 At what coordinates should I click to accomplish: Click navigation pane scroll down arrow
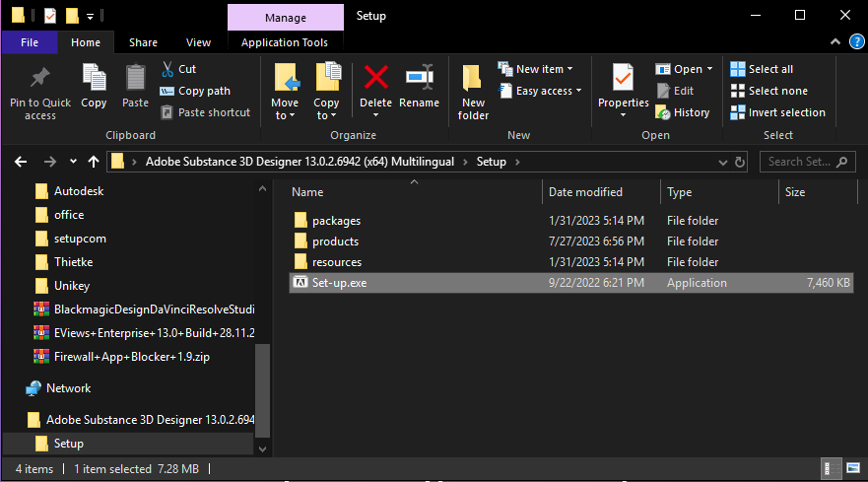pyautogui.click(x=262, y=449)
